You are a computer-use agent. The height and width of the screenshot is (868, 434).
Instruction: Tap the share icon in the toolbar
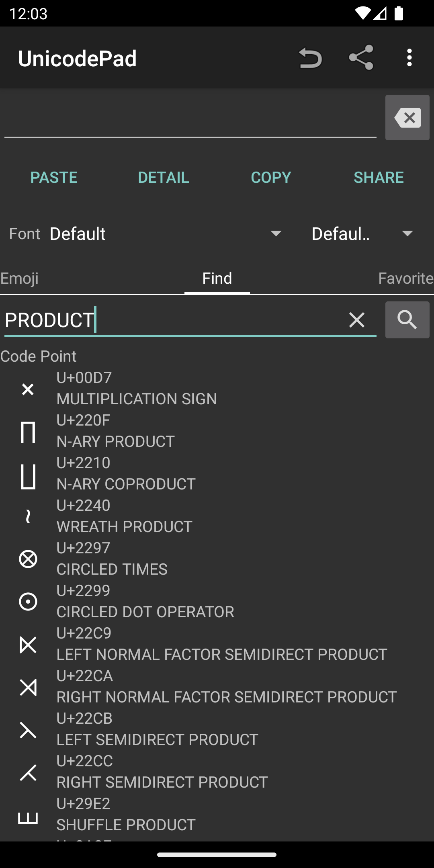(x=361, y=58)
